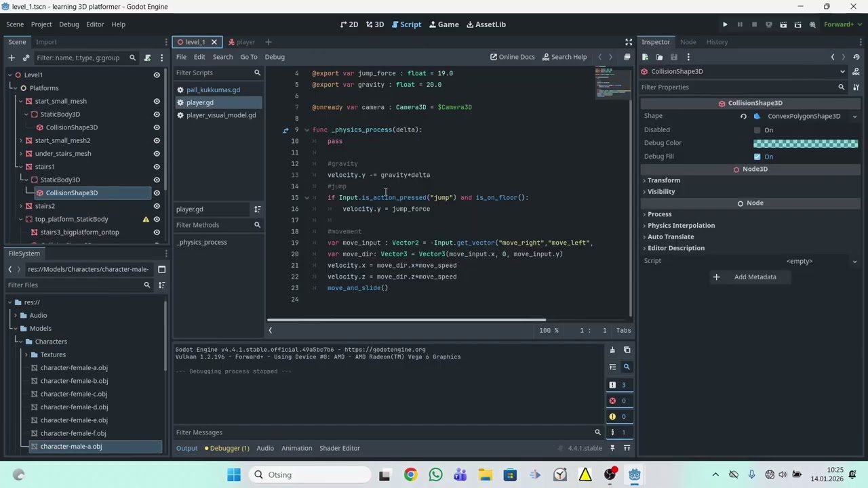Expand Transform section
868x488 pixels.
(x=663, y=180)
